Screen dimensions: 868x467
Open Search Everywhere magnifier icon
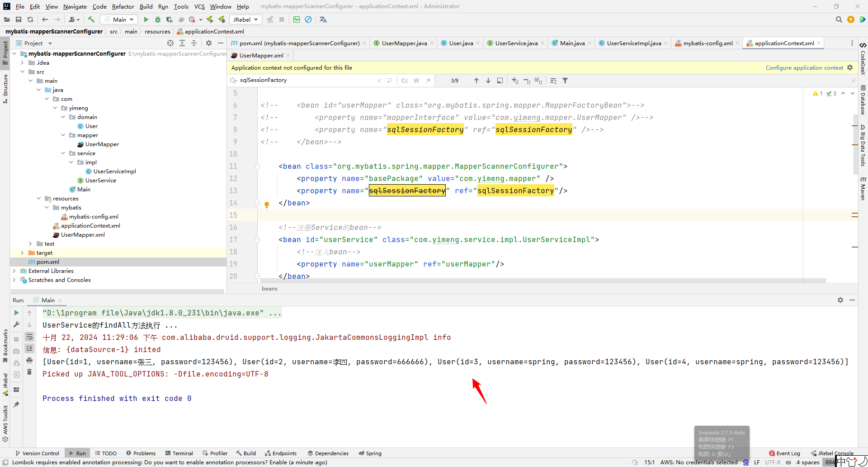[x=839, y=19]
